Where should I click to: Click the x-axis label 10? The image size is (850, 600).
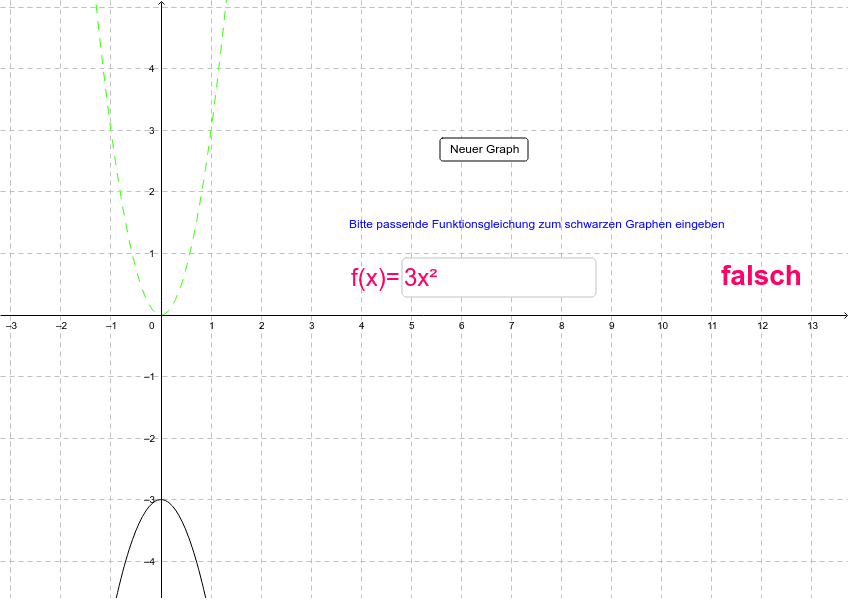(662, 325)
